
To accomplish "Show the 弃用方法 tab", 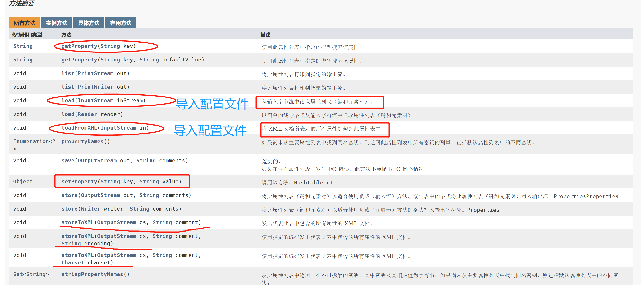I will [x=121, y=23].
